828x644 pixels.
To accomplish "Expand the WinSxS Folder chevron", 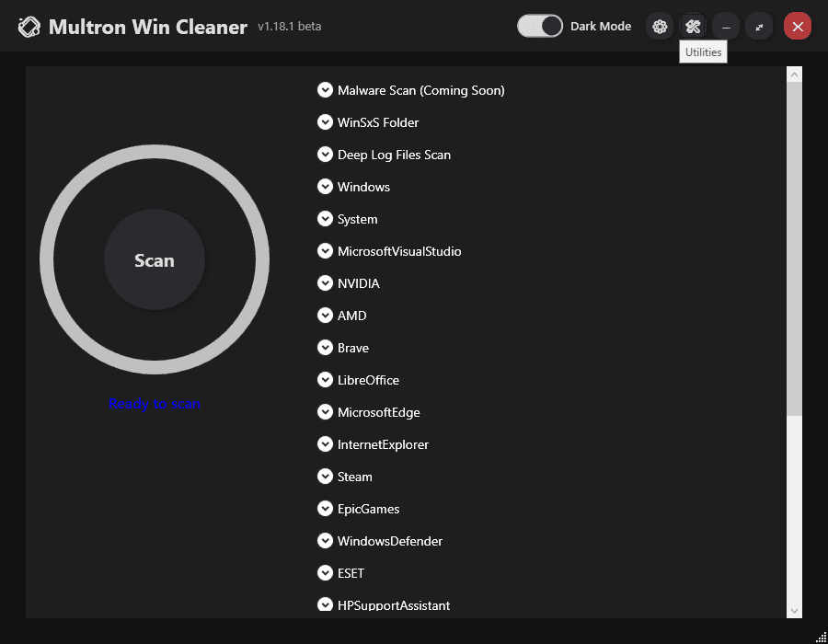I will (x=325, y=122).
